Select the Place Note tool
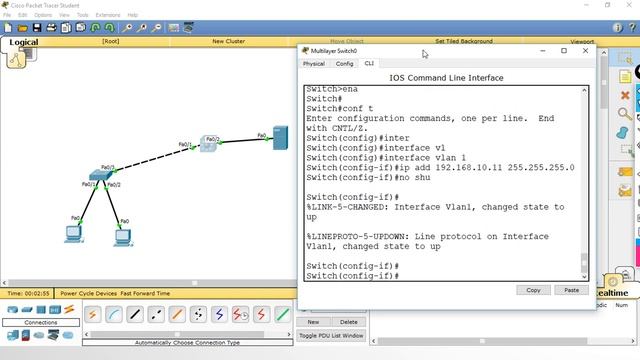The image size is (640, 360). pyautogui.click(x=624, y=77)
